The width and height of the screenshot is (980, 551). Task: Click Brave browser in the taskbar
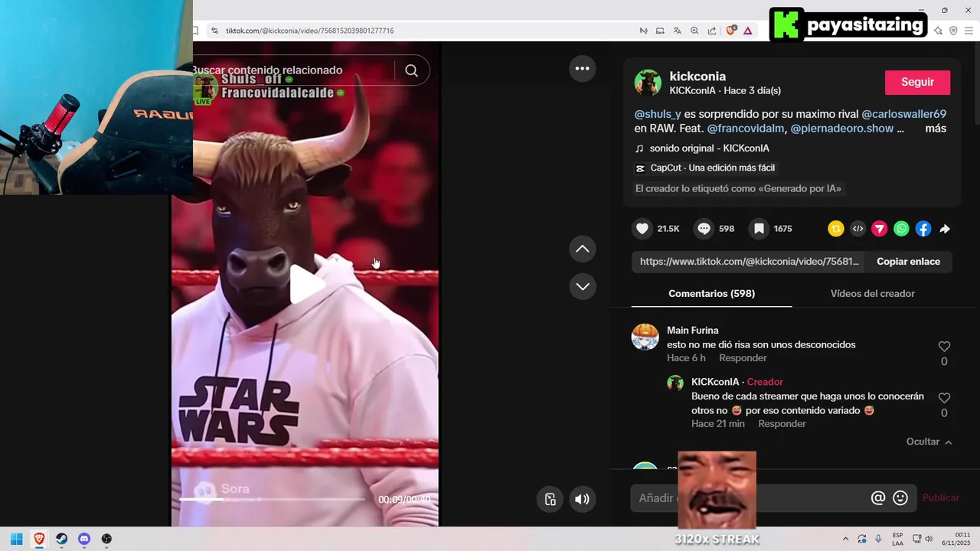(x=39, y=539)
